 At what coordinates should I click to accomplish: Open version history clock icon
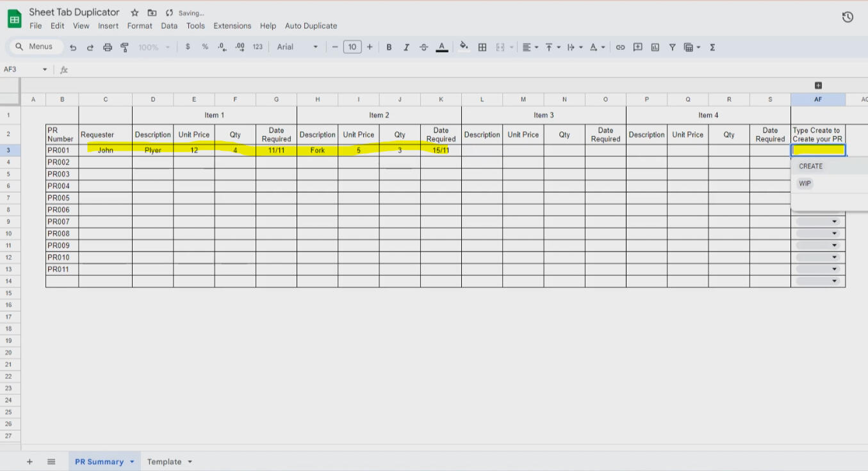(x=848, y=17)
